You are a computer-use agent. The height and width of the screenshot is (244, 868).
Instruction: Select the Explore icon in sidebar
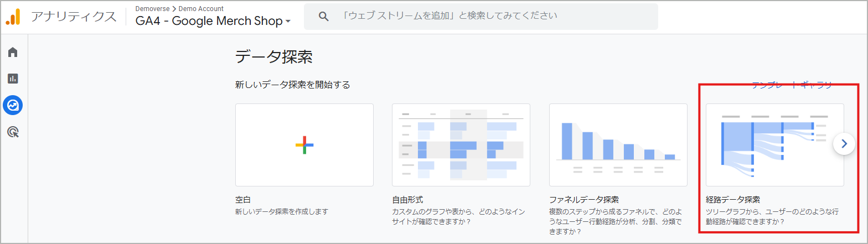click(13, 105)
